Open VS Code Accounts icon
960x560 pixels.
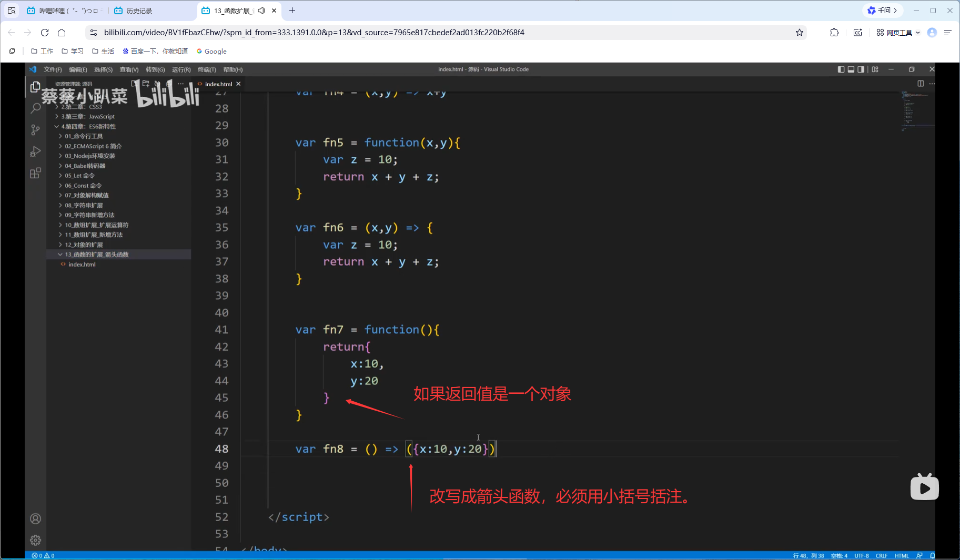(35, 519)
